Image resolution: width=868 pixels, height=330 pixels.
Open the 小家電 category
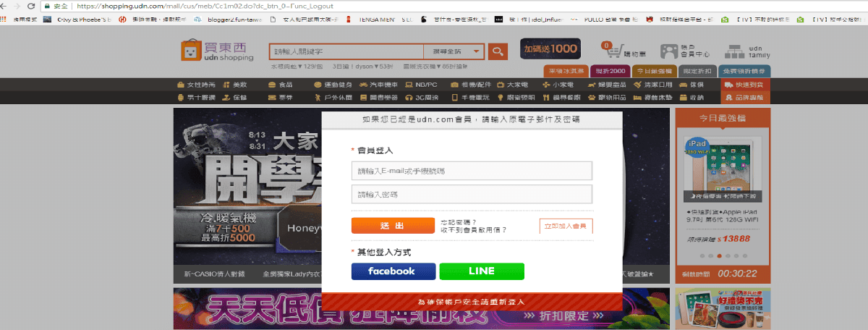558,85
